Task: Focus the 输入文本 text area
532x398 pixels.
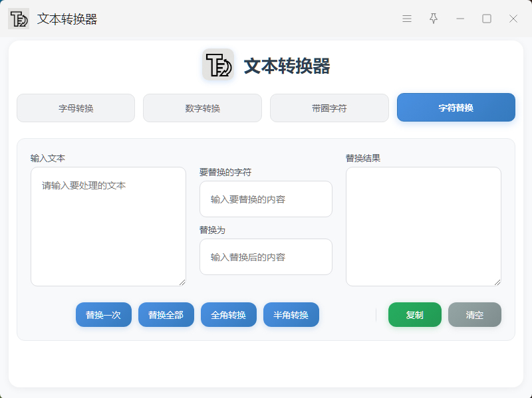Action: [108, 227]
